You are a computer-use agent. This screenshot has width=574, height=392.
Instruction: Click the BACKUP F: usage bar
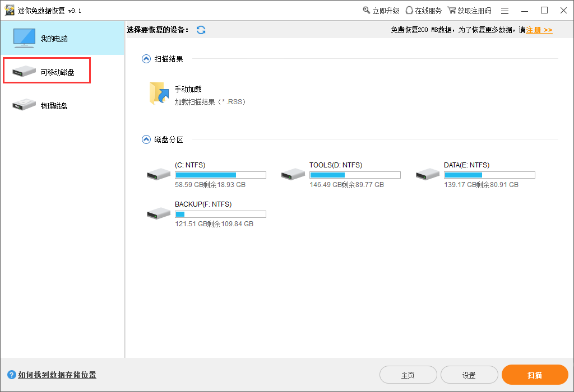220,214
